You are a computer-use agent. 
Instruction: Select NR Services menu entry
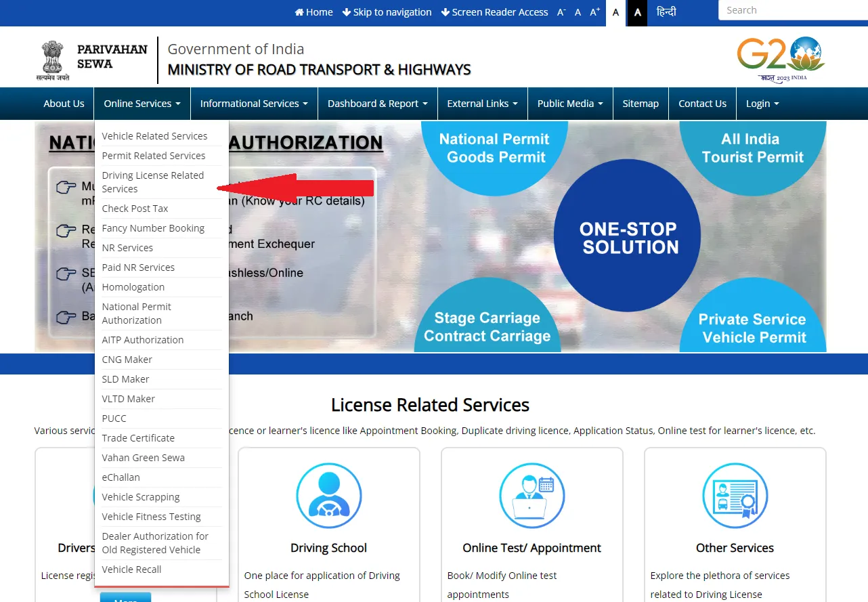tap(162, 248)
